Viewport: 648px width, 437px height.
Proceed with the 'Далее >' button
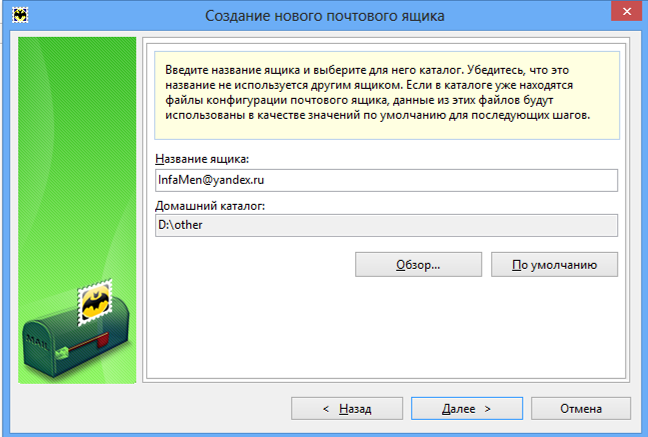tap(466, 409)
